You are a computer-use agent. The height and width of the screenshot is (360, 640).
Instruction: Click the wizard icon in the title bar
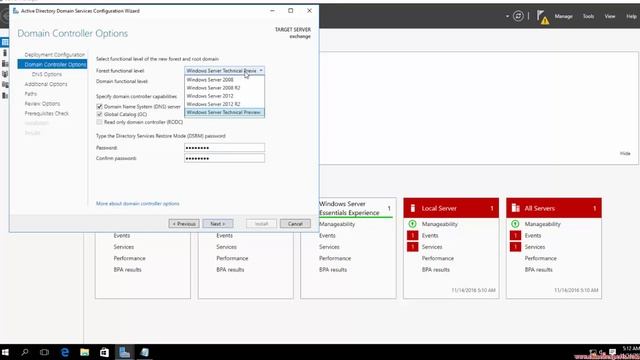tap(16, 11)
